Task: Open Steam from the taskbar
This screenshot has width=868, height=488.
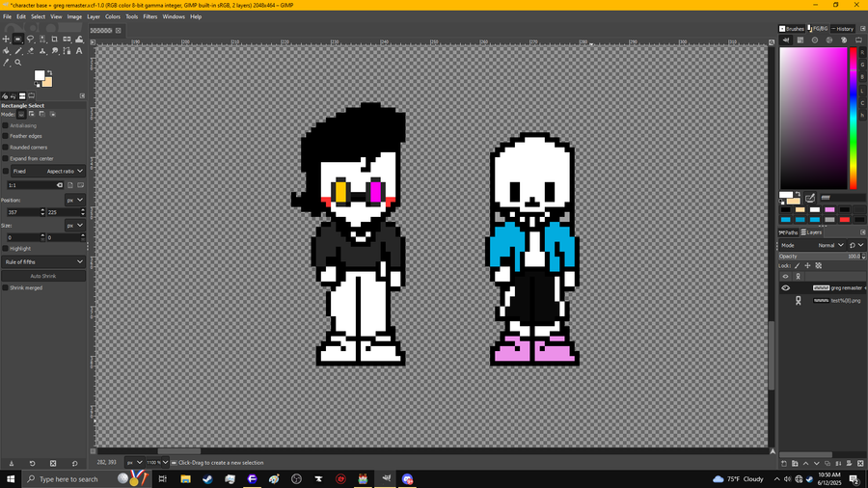Action: pyautogui.click(x=207, y=479)
